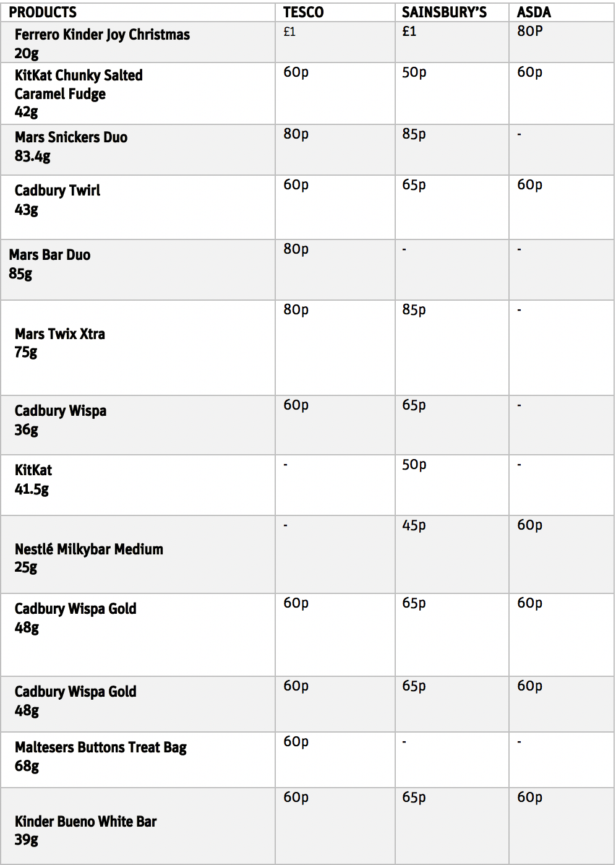Click the Mars Bar Duo 85g cell
Image resolution: width=616 pixels, height=865 pixels.
pyautogui.click(x=137, y=270)
